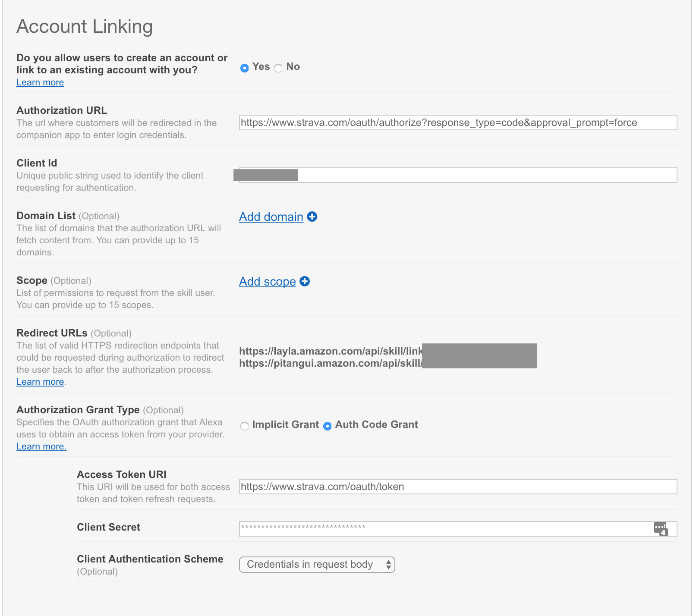Open Learn more link under Authorization Grant Type
Viewport: 693px width, 616px height.
[x=41, y=446]
